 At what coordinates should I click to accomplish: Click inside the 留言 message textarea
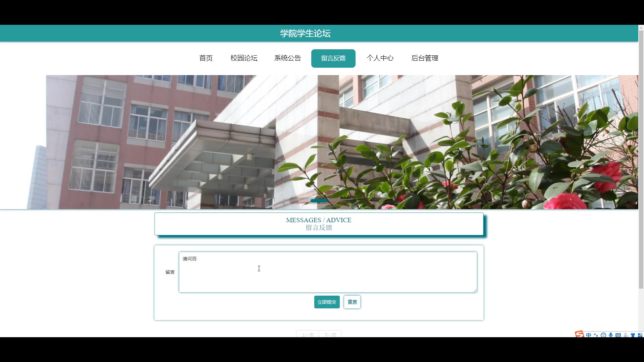click(328, 272)
